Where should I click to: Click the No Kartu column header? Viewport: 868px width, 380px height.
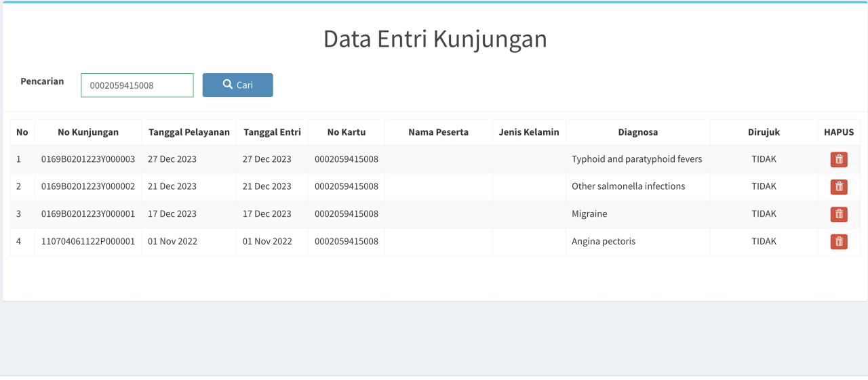347,132
